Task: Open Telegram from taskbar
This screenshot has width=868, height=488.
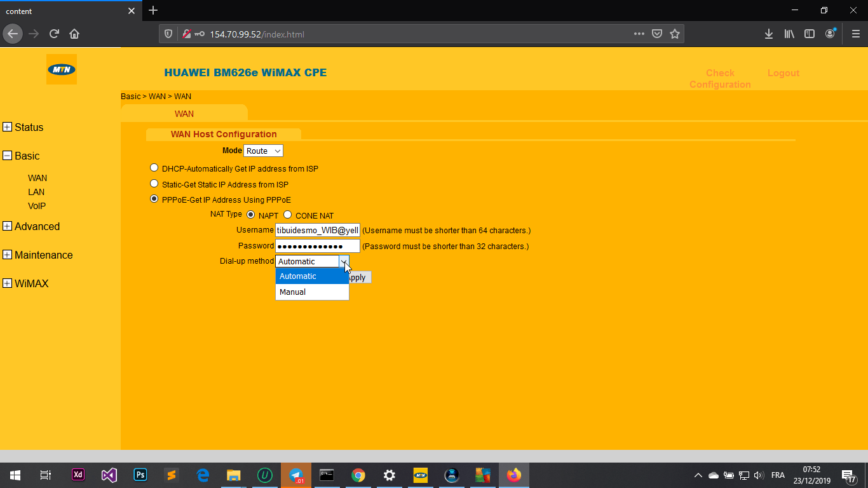Action: click(x=296, y=475)
